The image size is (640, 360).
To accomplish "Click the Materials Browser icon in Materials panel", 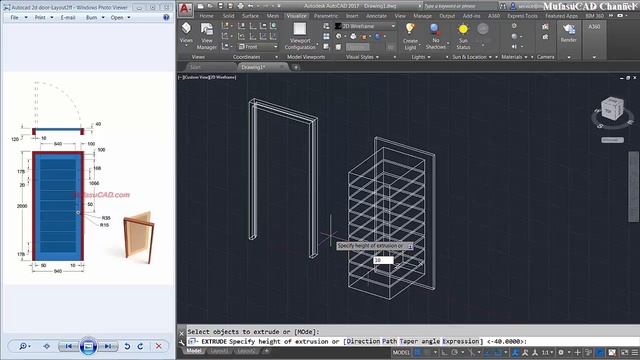I will [514, 26].
